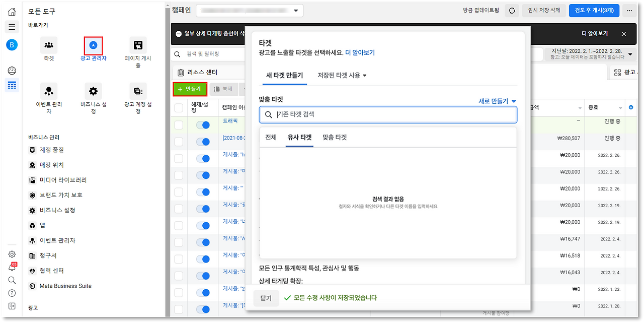The image size is (644, 323).
Task: Open 청구서 in the list
Action: [x=43, y=255]
